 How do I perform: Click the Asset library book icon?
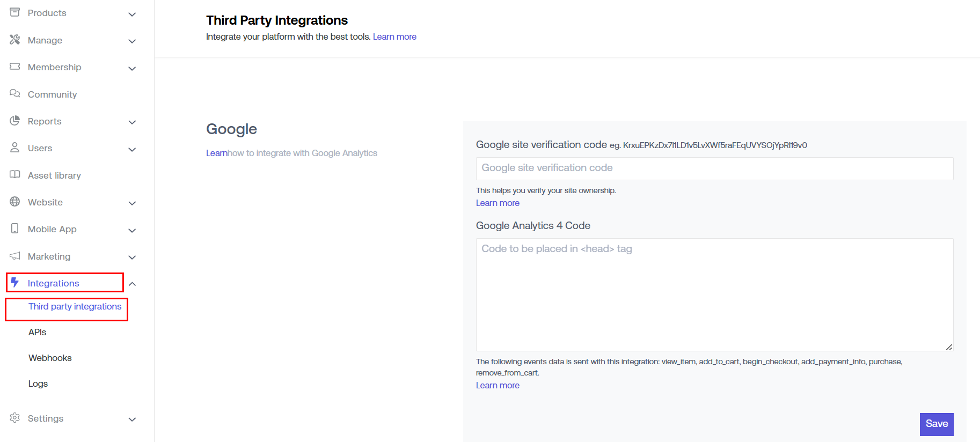pyautogui.click(x=15, y=175)
